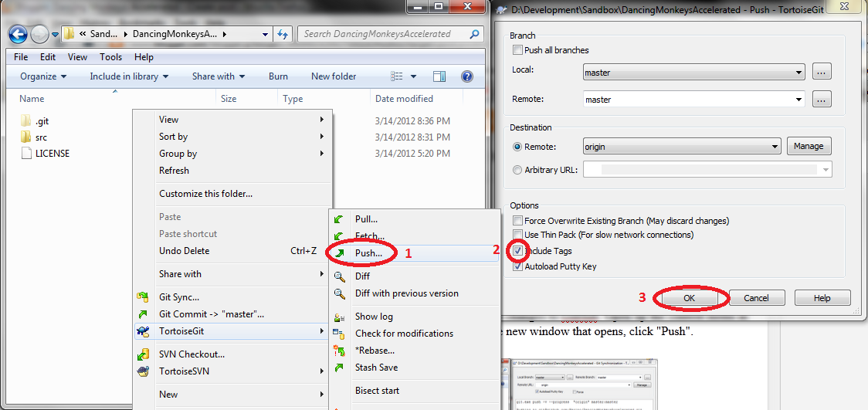Click the .git folder icon

pyautogui.click(x=26, y=120)
